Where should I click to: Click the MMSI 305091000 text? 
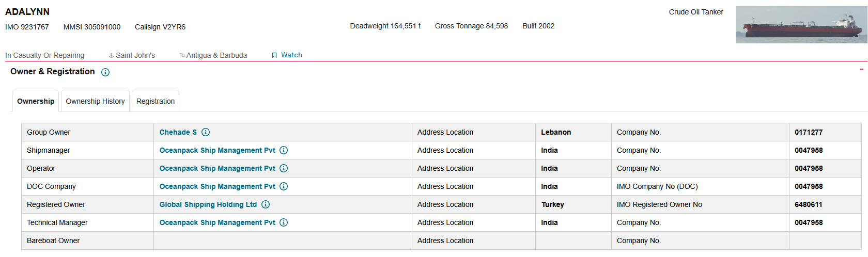pos(92,27)
